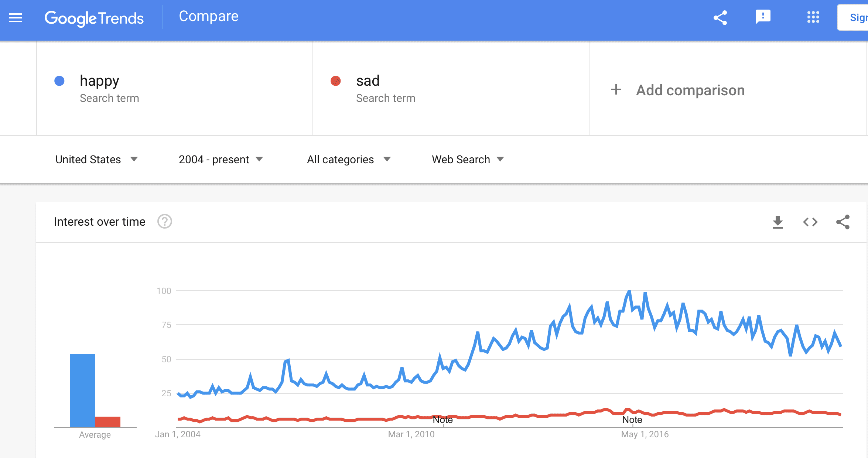868x458 pixels.
Task: Select the blue dot beside the happy term
Action: tap(59, 80)
